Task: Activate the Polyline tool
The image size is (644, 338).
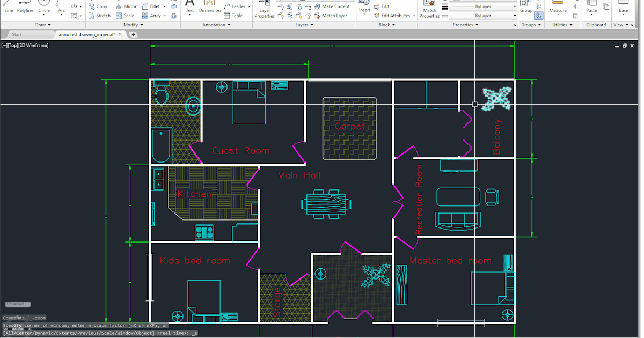Action: tap(24, 6)
